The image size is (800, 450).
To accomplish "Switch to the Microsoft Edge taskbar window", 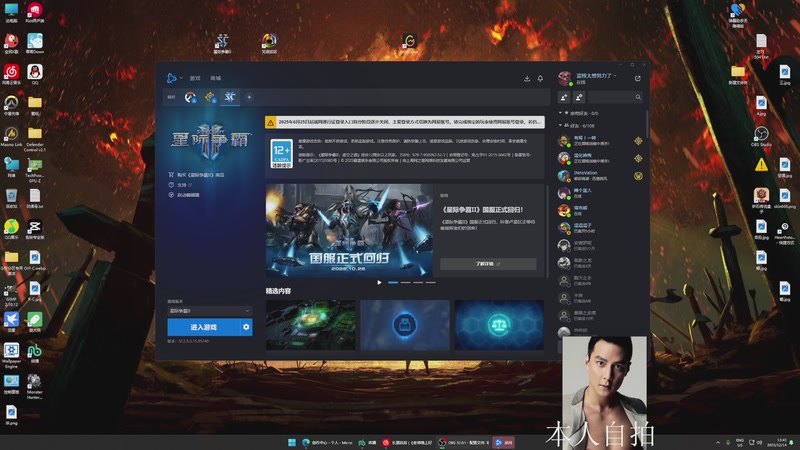I will (x=327, y=442).
